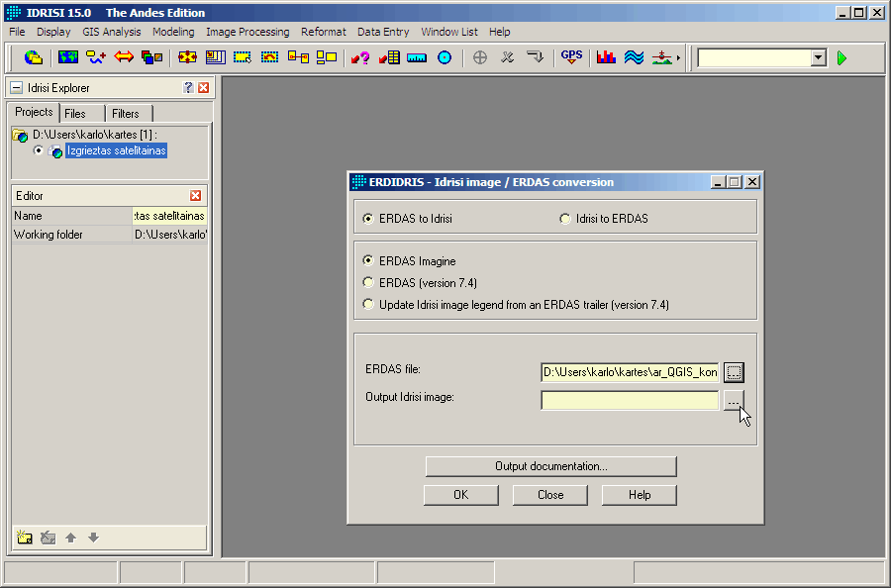Click the grayed crosshair toolbar icon
Image resolution: width=891 pixels, height=588 pixels.
(x=480, y=57)
